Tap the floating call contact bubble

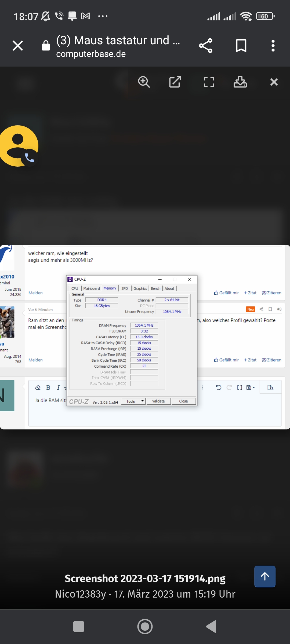19,146
